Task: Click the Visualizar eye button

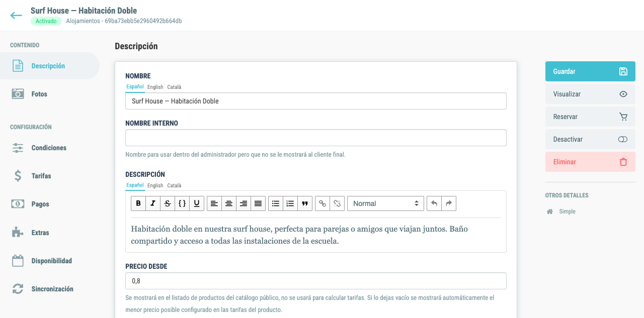Action: (590, 94)
